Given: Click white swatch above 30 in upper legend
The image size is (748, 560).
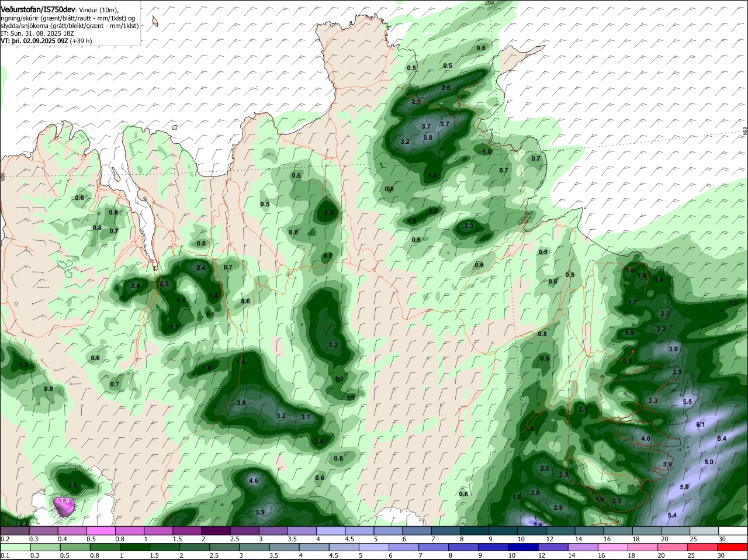Looking at the screenshot, I should [x=733, y=531].
